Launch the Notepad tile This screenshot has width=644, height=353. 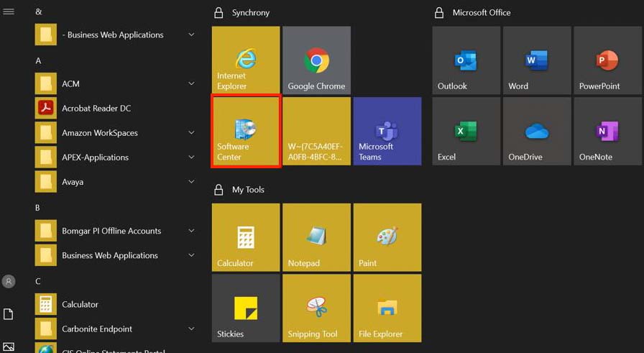pyautogui.click(x=316, y=237)
